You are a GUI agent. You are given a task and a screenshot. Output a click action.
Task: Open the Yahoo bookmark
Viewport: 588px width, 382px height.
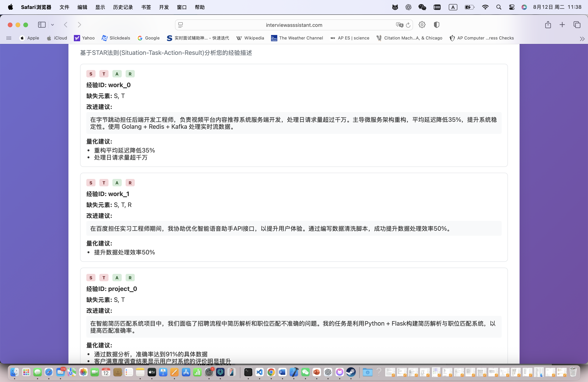(84, 38)
